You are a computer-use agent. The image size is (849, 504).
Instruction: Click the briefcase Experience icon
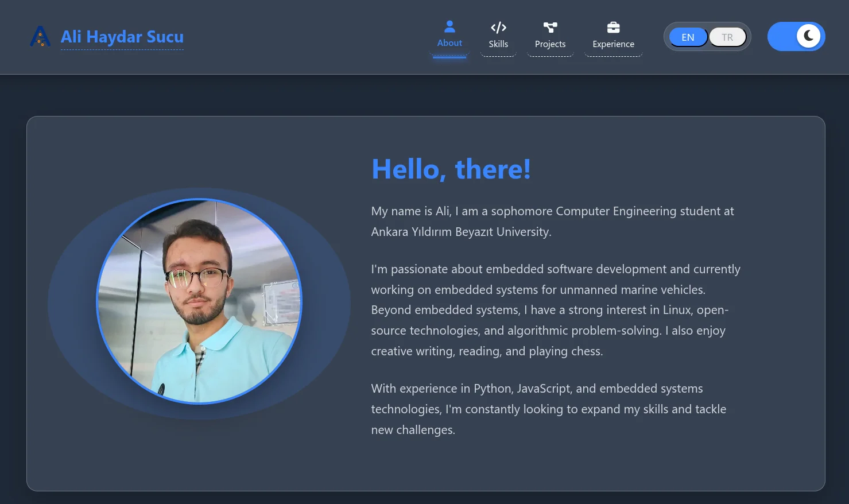pos(613,28)
